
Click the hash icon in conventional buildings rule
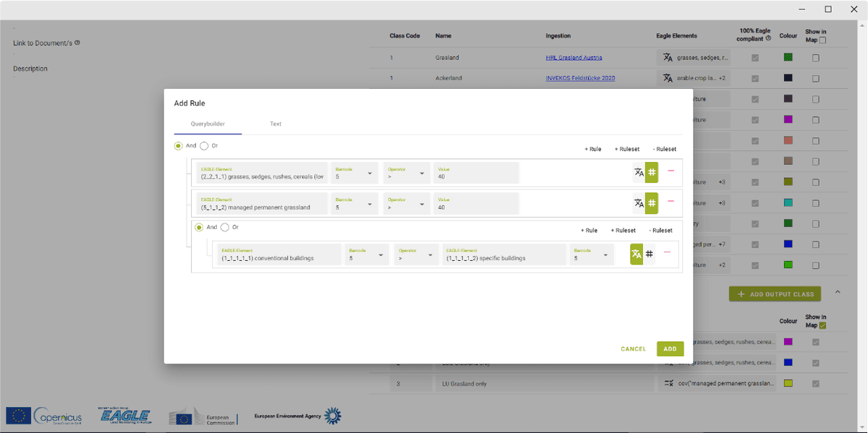coord(650,254)
